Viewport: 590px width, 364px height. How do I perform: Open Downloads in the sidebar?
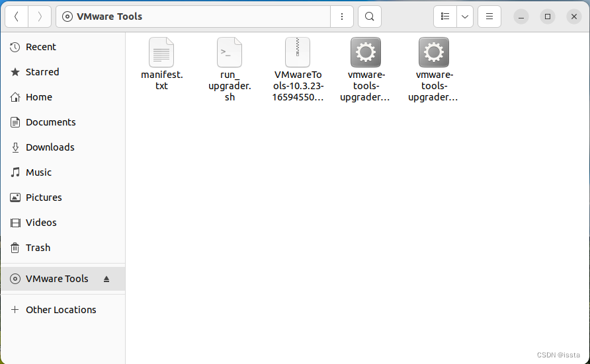pos(63,147)
